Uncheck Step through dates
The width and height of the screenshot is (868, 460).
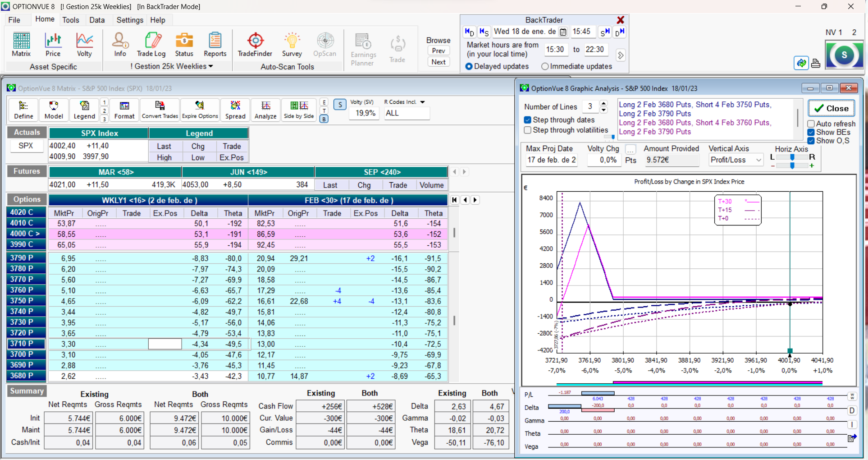pyautogui.click(x=528, y=120)
